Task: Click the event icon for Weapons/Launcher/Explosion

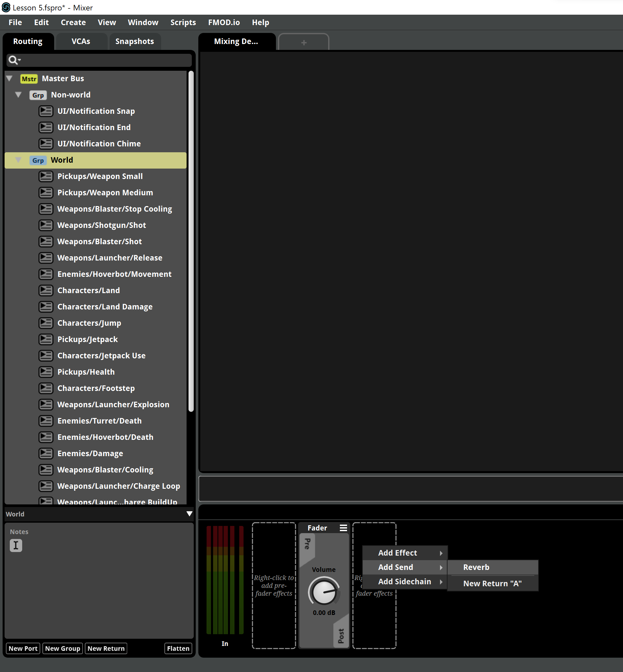Action: 46,404
